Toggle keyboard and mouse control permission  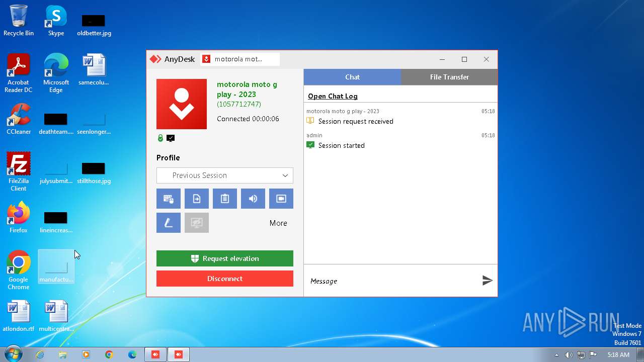169,199
